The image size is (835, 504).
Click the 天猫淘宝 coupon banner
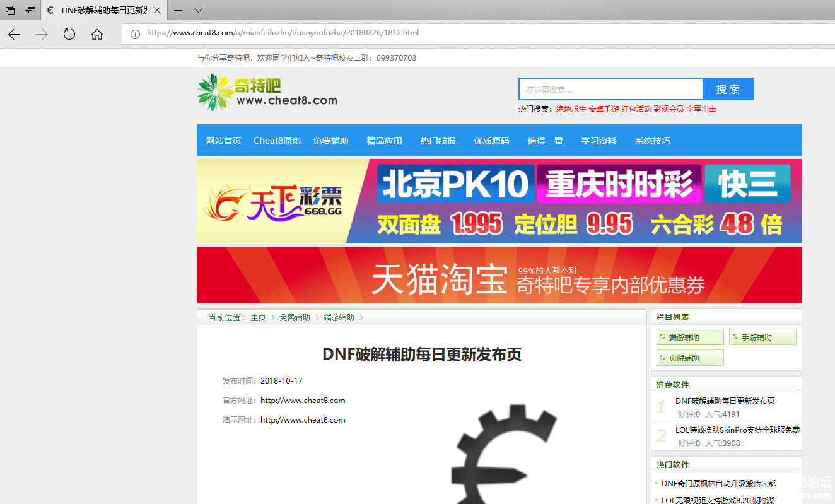tap(499, 275)
